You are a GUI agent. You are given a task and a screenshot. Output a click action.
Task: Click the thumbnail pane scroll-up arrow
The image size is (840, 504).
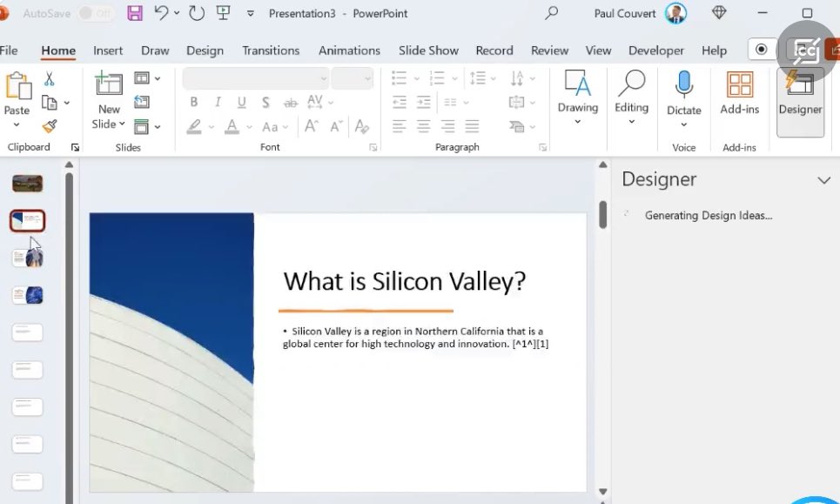coord(69,165)
